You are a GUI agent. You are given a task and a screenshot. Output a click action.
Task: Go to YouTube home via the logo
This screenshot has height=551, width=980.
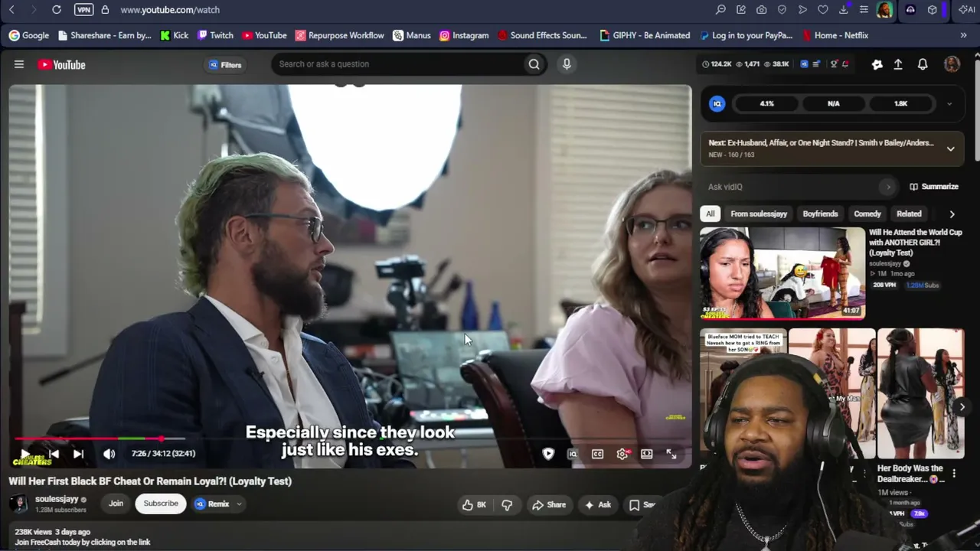(62, 64)
